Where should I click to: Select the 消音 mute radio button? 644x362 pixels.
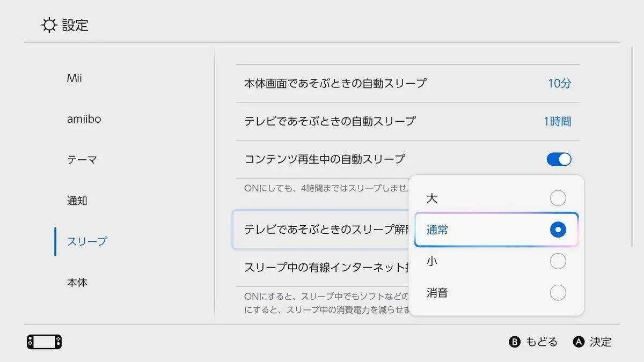[x=558, y=293]
